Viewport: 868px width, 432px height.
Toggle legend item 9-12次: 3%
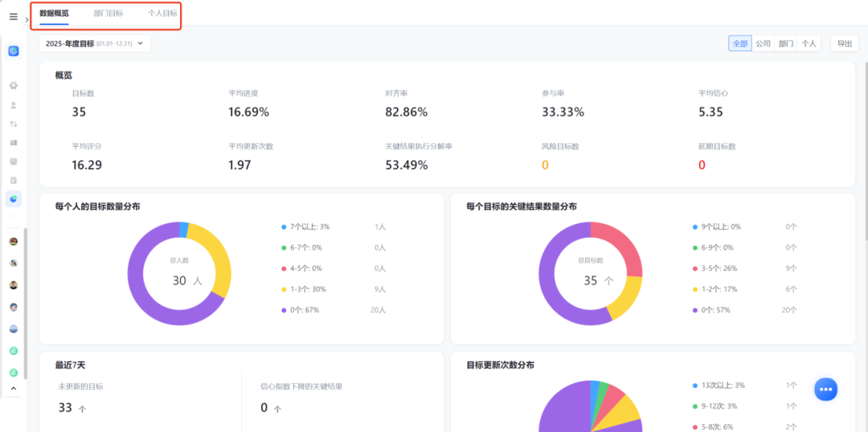716,406
